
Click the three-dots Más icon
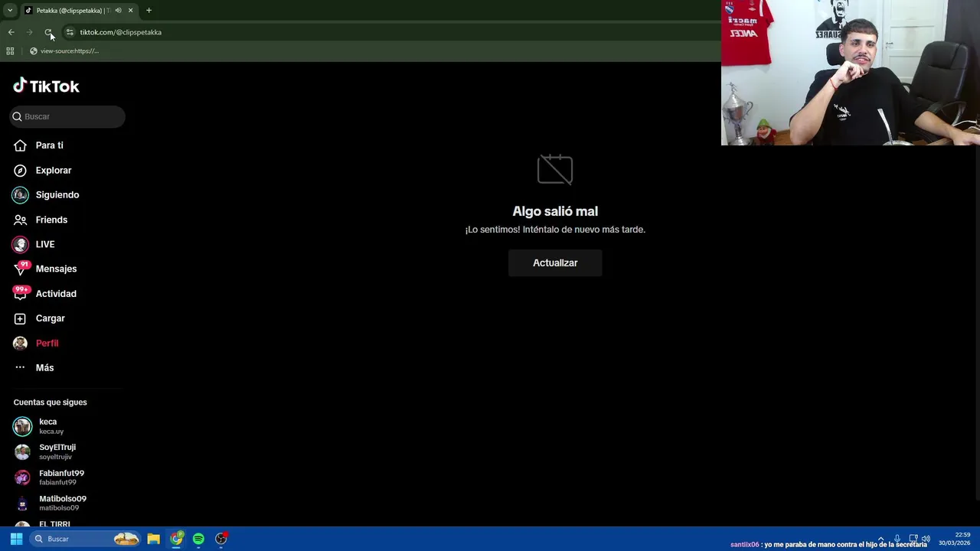(x=20, y=367)
